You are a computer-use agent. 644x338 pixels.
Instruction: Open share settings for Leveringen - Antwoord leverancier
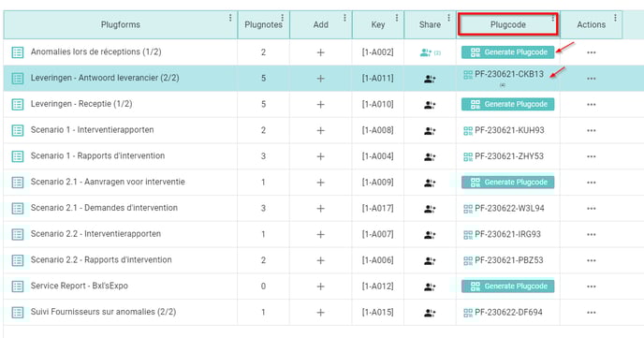point(430,79)
